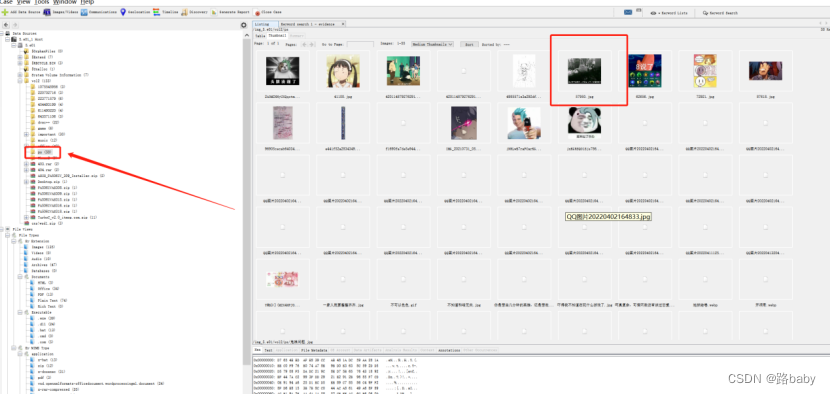Viewport: 831px width, 395px height.
Task: Go to previous thumbnail page arrow
Action: 304,45
